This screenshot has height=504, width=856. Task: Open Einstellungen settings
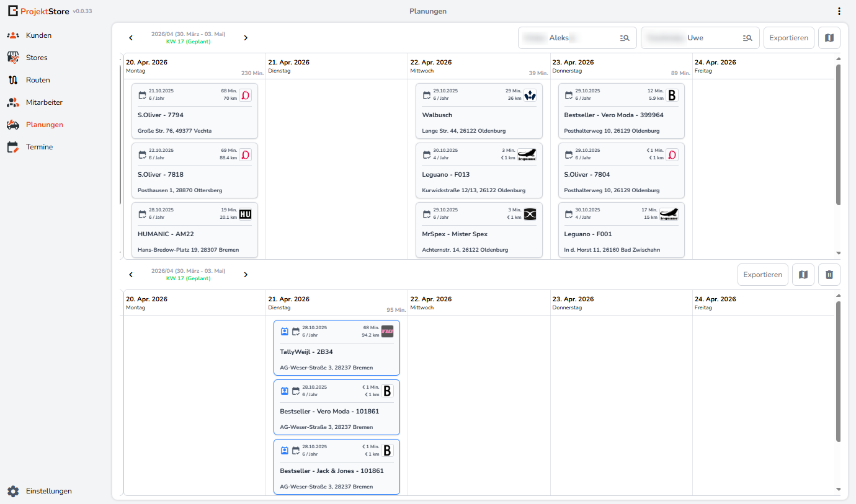[48, 491]
